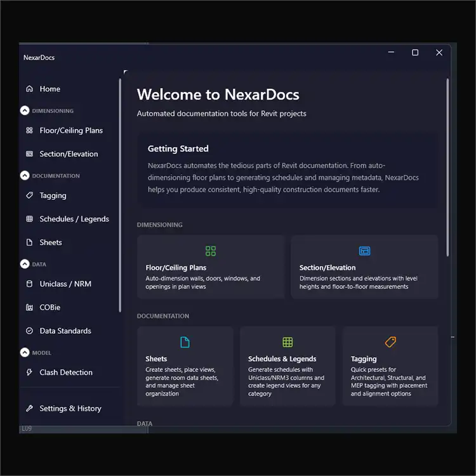The image size is (476, 476).
Task: Open Section/Elevation from the sidebar
Action: coord(69,154)
